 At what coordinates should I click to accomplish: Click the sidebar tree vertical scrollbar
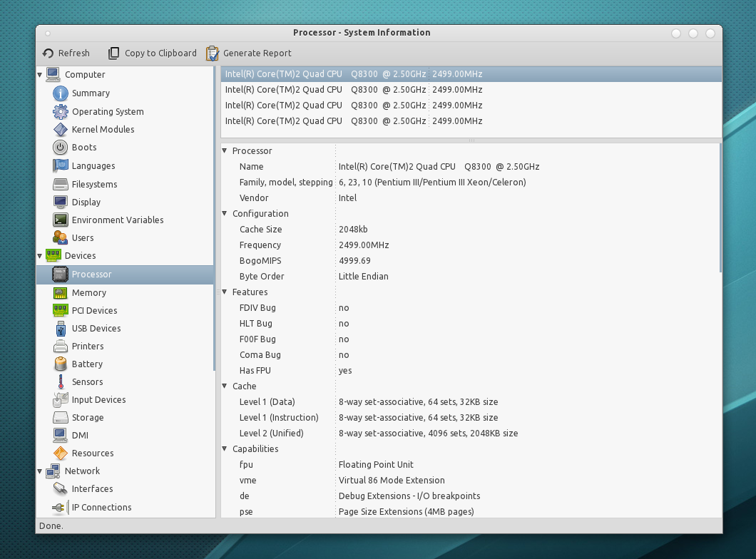214,220
